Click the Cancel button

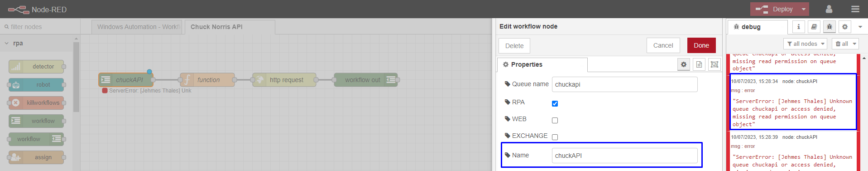click(663, 45)
